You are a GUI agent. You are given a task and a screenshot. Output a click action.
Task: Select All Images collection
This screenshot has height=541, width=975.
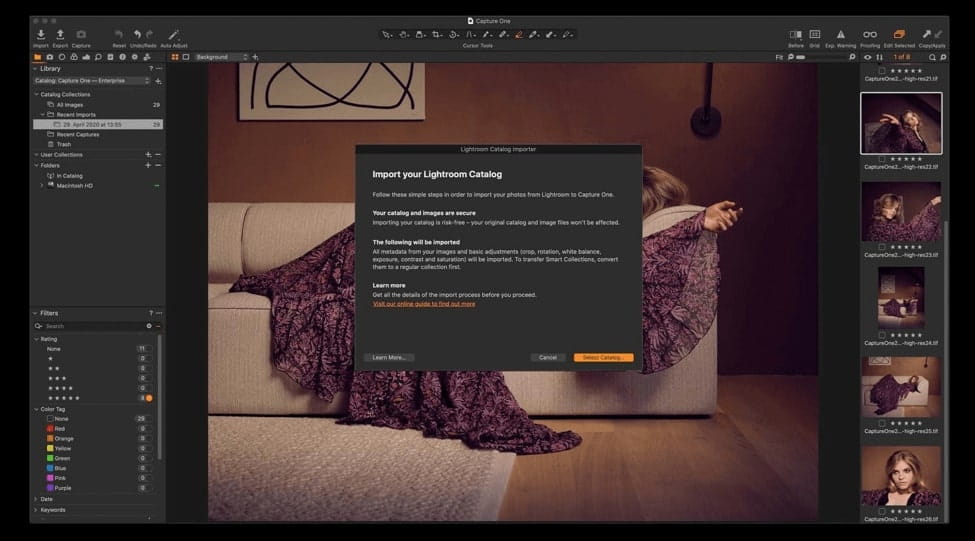click(x=70, y=105)
